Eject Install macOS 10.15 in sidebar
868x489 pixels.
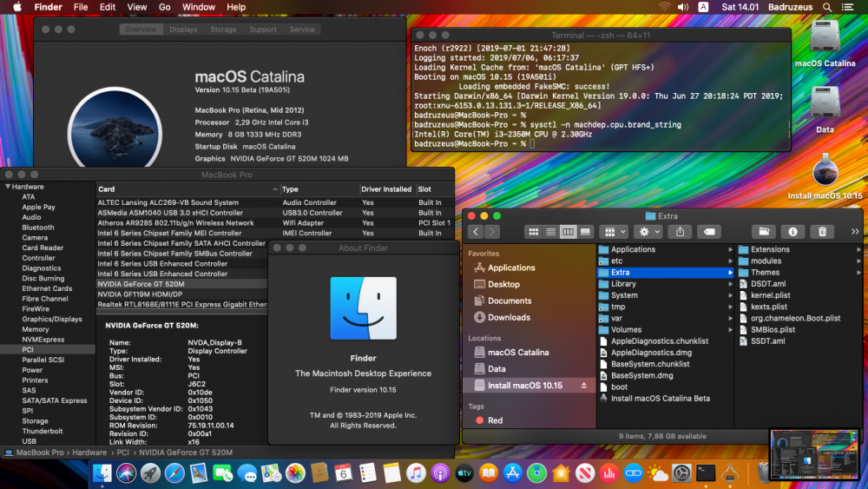[583, 386]
